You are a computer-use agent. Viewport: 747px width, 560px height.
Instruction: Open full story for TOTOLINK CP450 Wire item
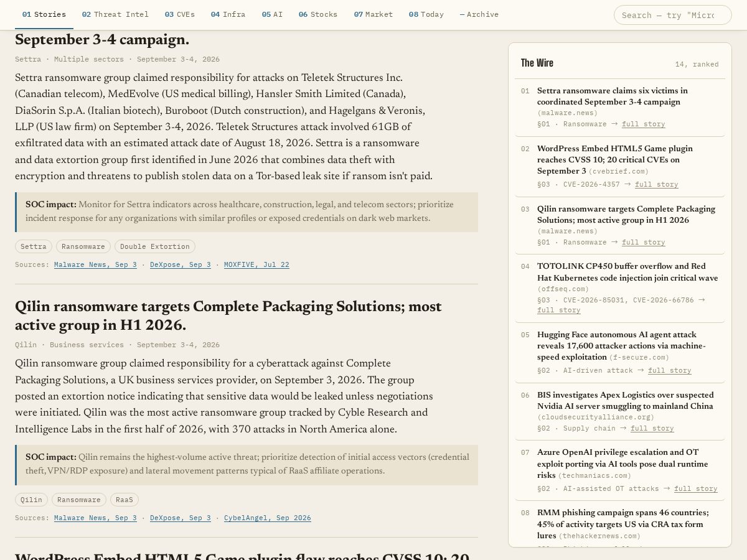pyautogui.click(x=558, y=310)
